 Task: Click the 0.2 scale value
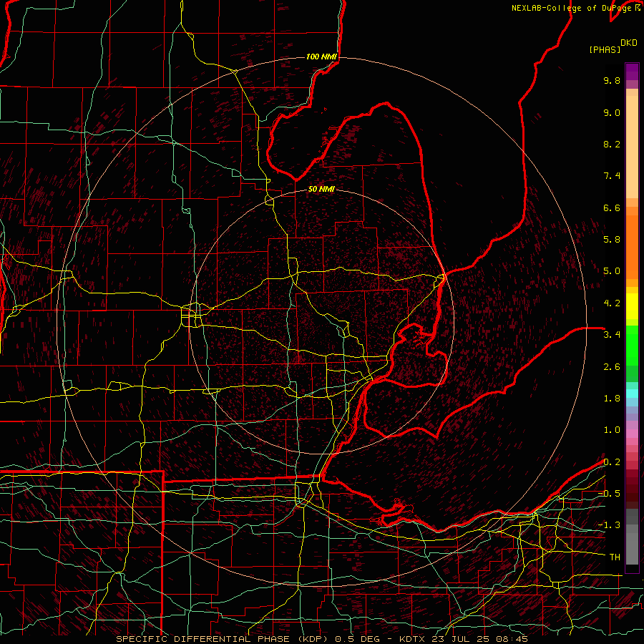[612, 462]
